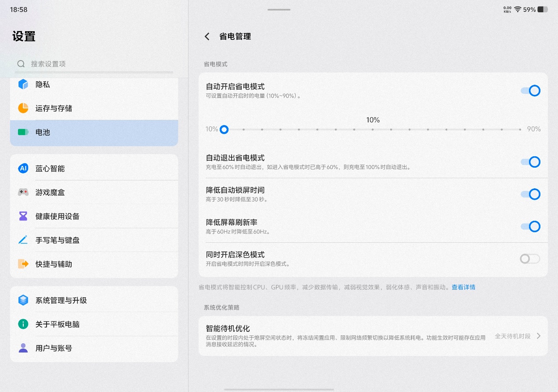Open 全天待机时段 option value
Image resolution: width=558 pixels, height=392 pixels.
pos(512,336)
